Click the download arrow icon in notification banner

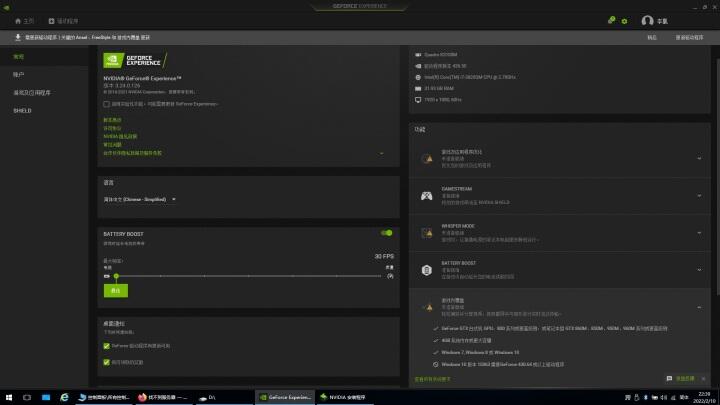point(18,37)
